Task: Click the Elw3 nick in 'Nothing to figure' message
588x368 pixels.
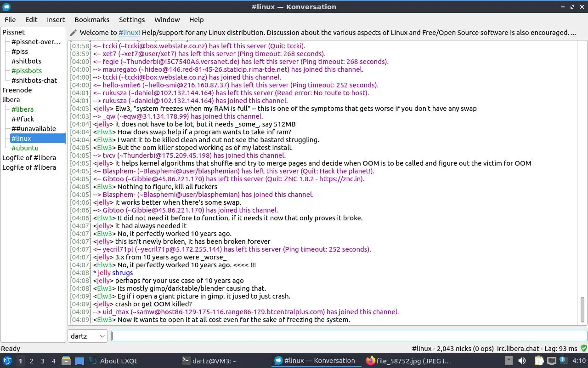Action: [104, 187]
